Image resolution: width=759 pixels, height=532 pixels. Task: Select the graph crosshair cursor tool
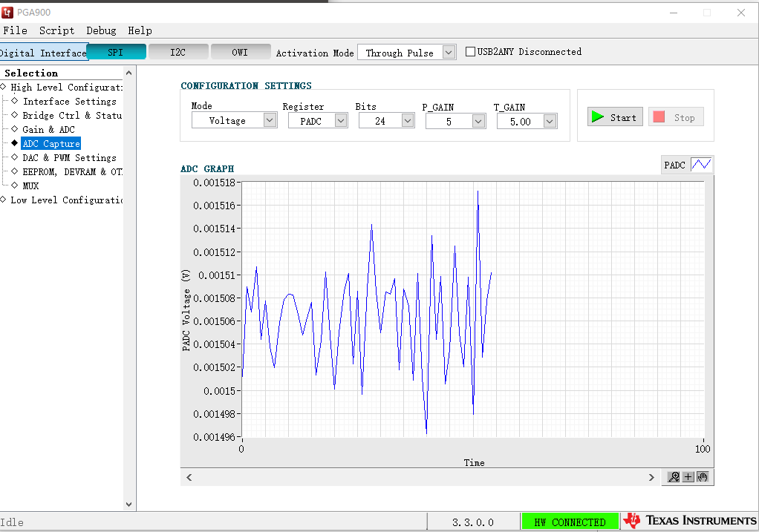tap(688, 477)
